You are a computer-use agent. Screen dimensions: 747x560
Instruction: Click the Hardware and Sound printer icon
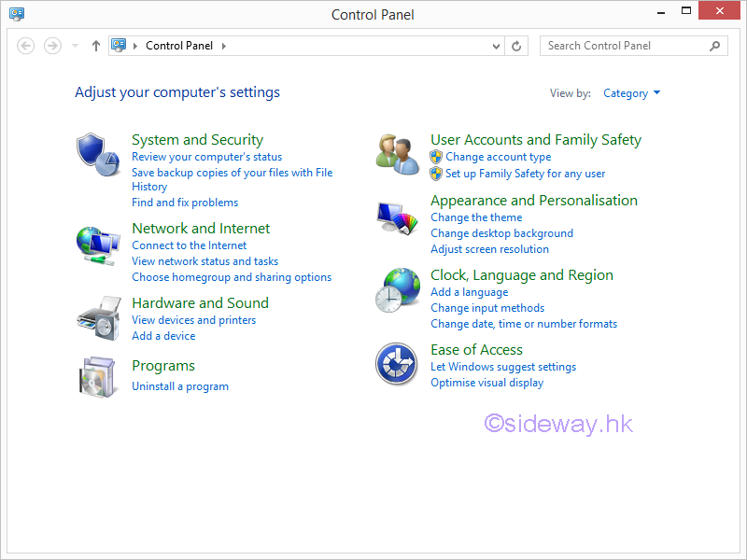pyautogui.click(x=98, y=318)
